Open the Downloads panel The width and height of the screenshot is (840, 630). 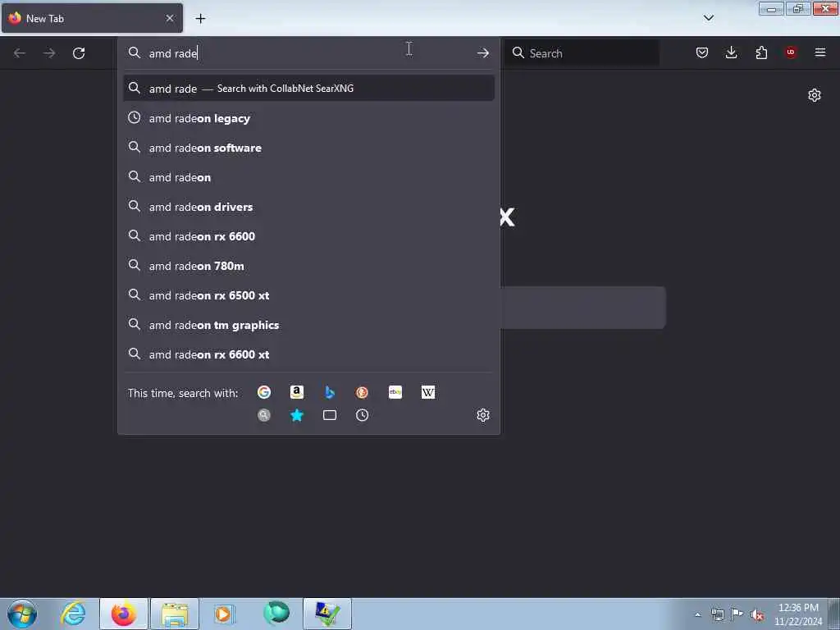pos(731,52)
